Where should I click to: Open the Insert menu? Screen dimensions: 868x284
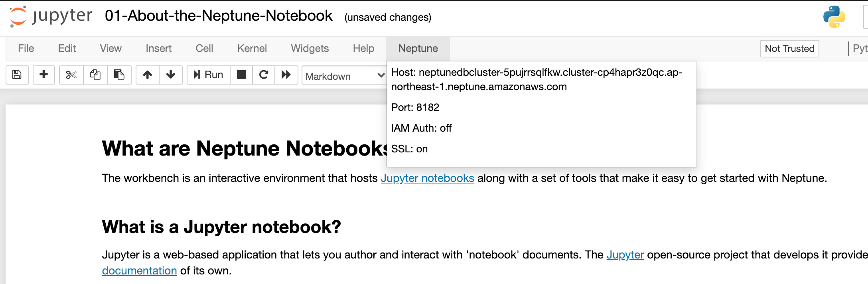[159, 48]
